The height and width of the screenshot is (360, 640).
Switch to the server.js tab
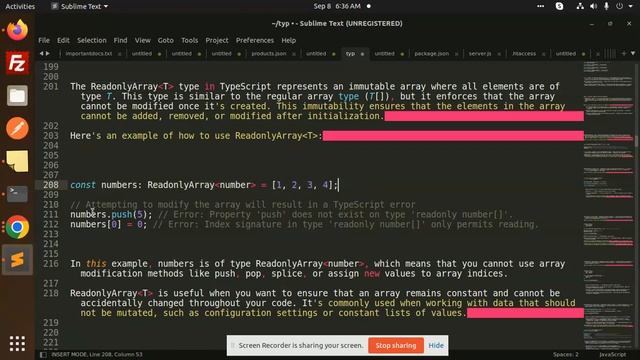tap(480, 53)
